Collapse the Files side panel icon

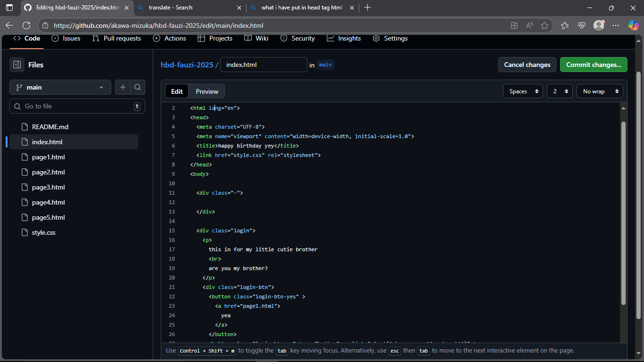coord(17,65)
